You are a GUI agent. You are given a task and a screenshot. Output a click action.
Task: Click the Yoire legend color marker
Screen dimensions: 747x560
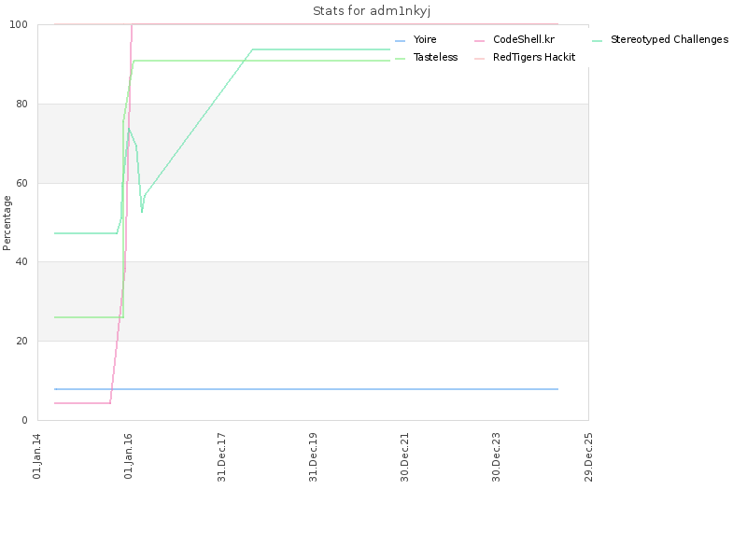pos(401,41)
